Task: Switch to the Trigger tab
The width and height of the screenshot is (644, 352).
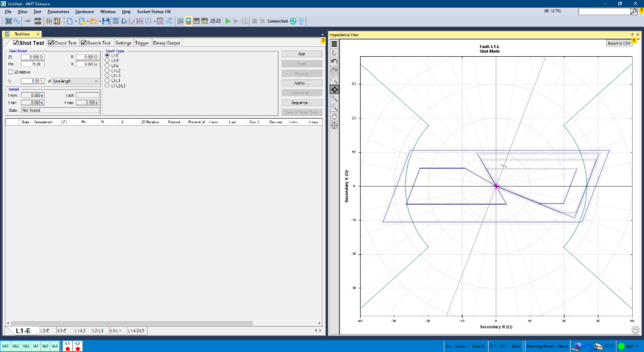Action: (142, 43)
